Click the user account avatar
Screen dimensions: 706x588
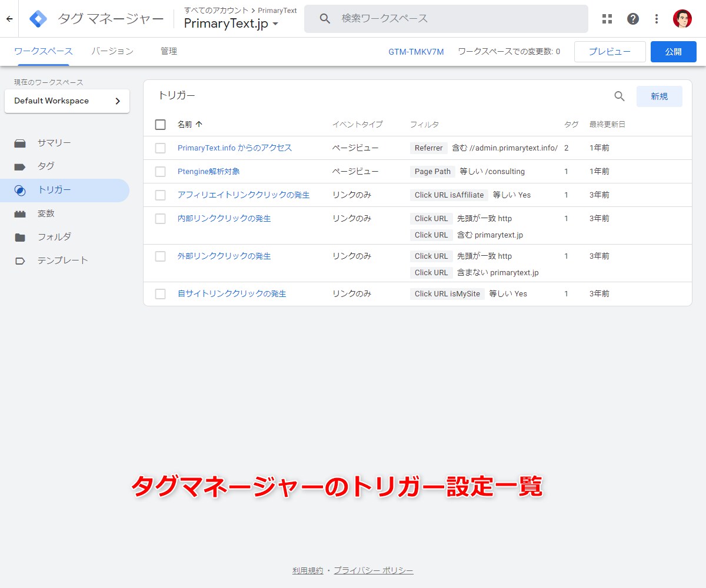click(682, 19)
